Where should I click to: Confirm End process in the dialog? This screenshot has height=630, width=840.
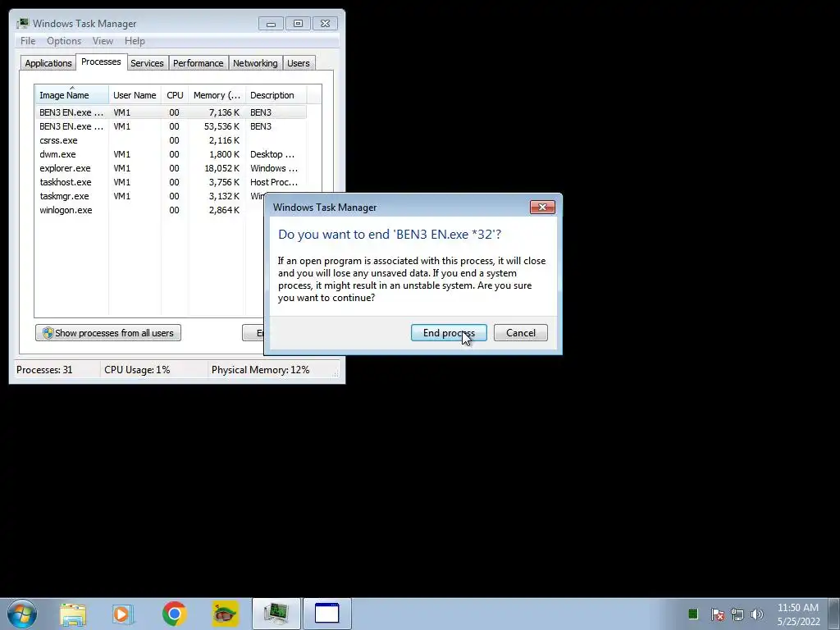point(449,333)
